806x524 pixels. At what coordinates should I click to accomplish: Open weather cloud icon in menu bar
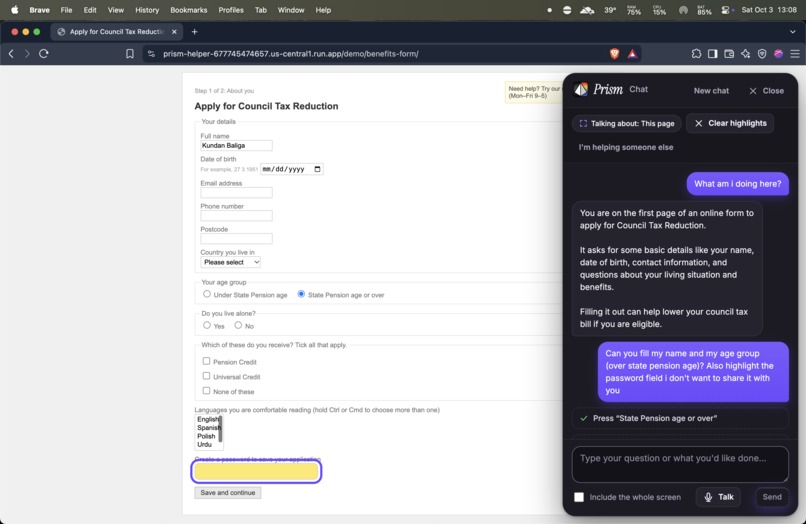(x=587, y=10)
